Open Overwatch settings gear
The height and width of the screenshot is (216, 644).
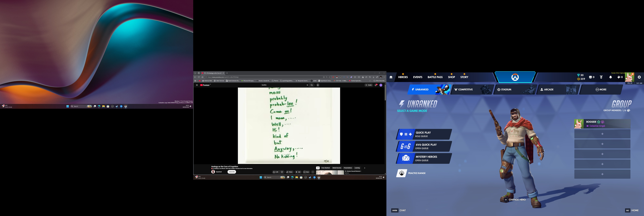pyautogui.click(x=639, y=77)
